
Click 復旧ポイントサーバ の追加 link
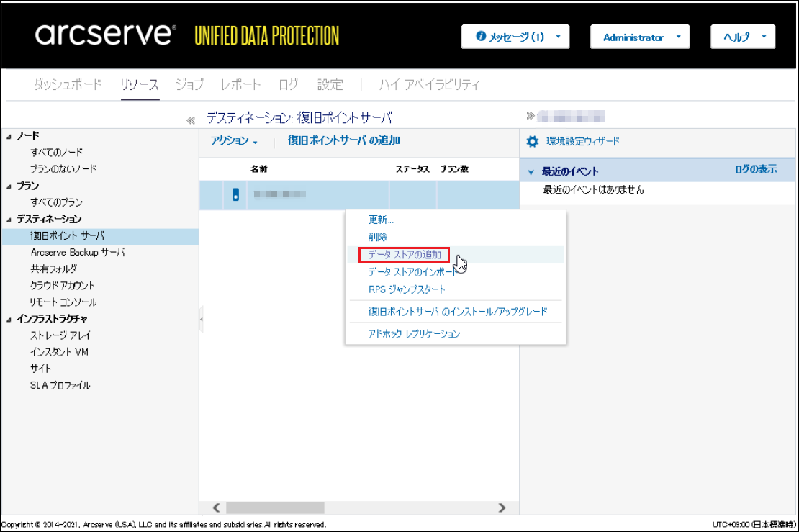[343, 140]
